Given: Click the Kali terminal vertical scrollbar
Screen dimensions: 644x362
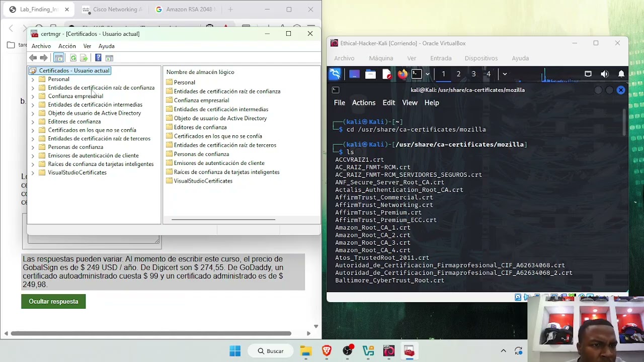Looking at the screenshot, I should [x=625, y=122].
